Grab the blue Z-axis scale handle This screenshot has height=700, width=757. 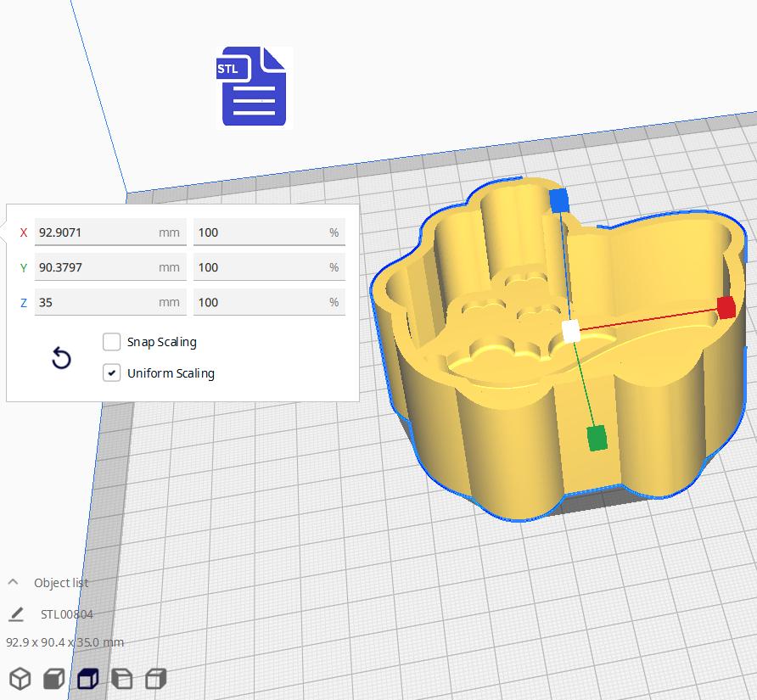559,200
